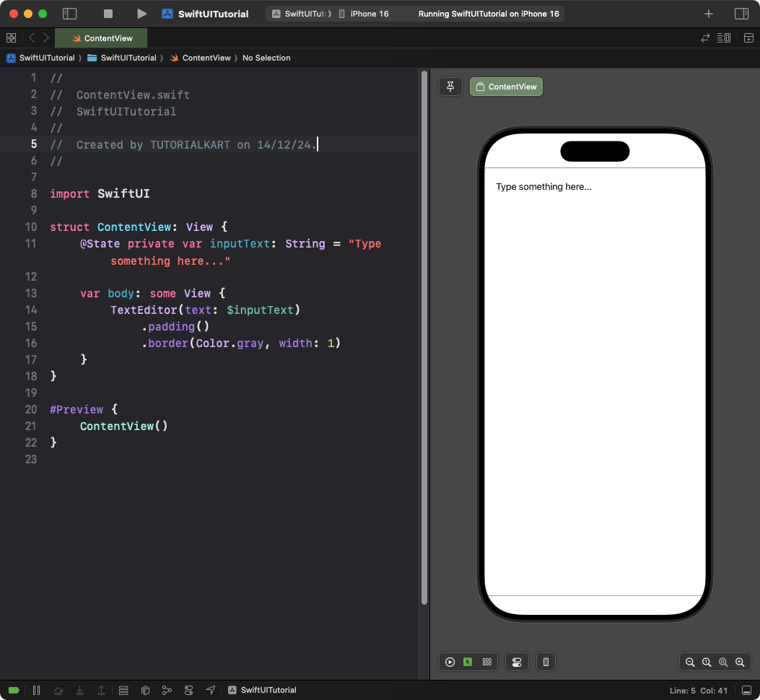Show device bezels with the phone icon

[546, 662]
